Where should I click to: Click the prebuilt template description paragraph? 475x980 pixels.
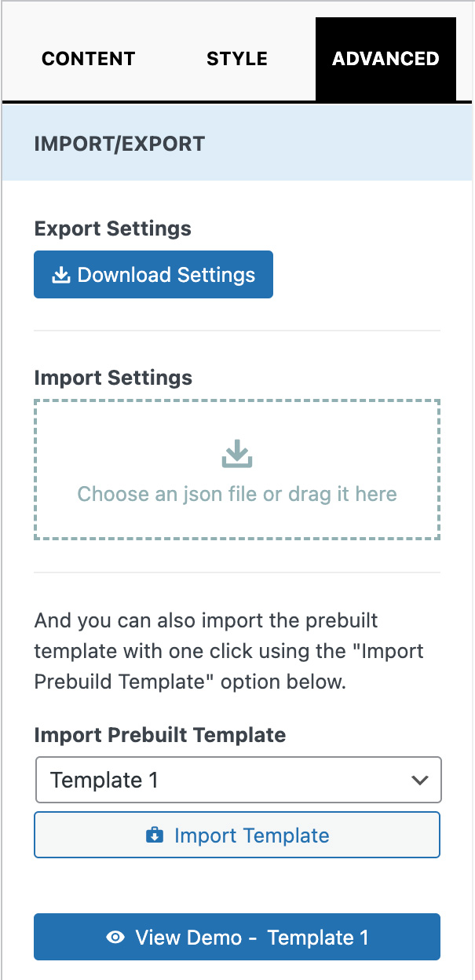tap(229, 651)
